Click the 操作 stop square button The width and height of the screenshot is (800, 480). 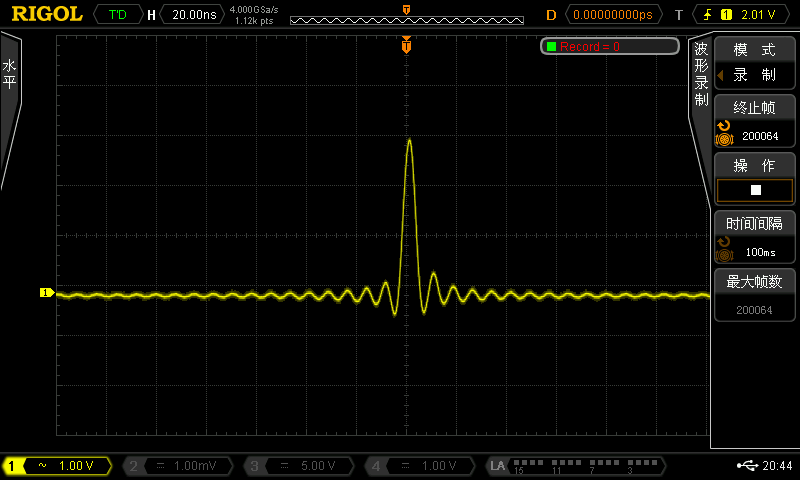755,190
